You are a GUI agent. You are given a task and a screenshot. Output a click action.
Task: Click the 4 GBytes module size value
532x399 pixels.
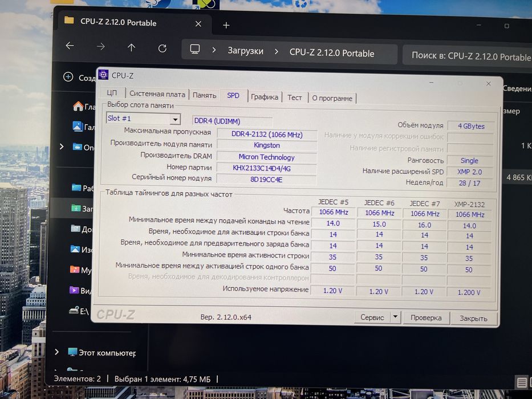tap(471, 126)
